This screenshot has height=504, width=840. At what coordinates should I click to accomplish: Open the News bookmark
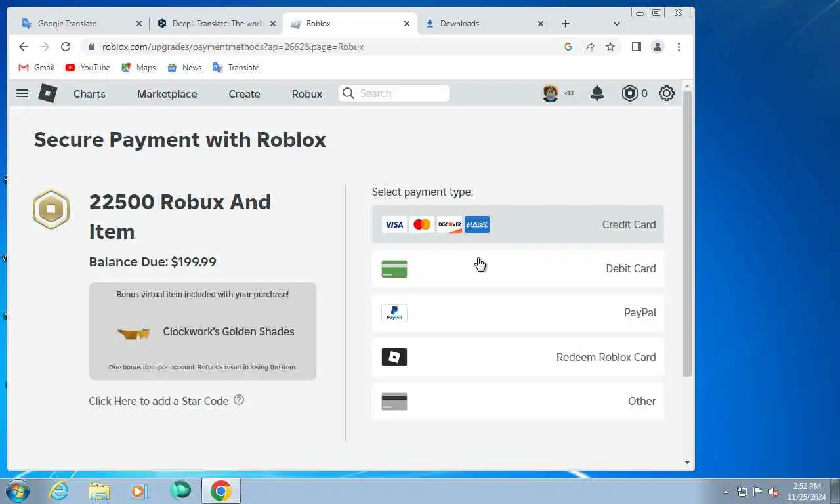point(184,68)
